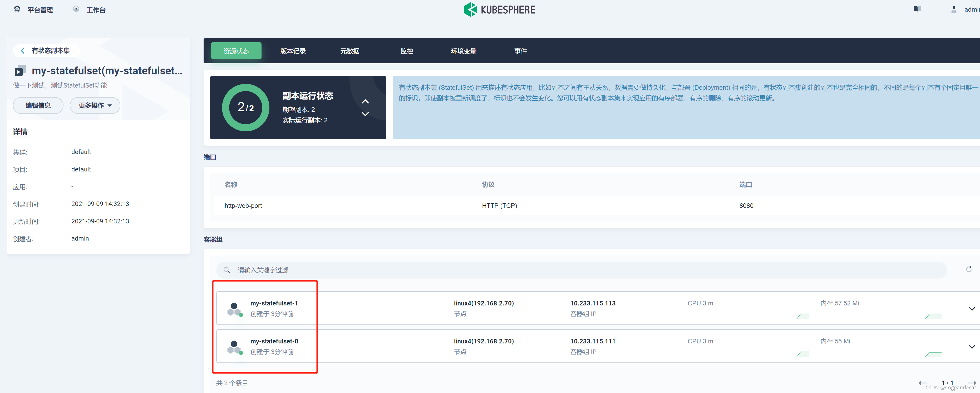This screenshot has width=980, height=393.
Task: Refresh the pod list with the reload icon
Action: 969,269
